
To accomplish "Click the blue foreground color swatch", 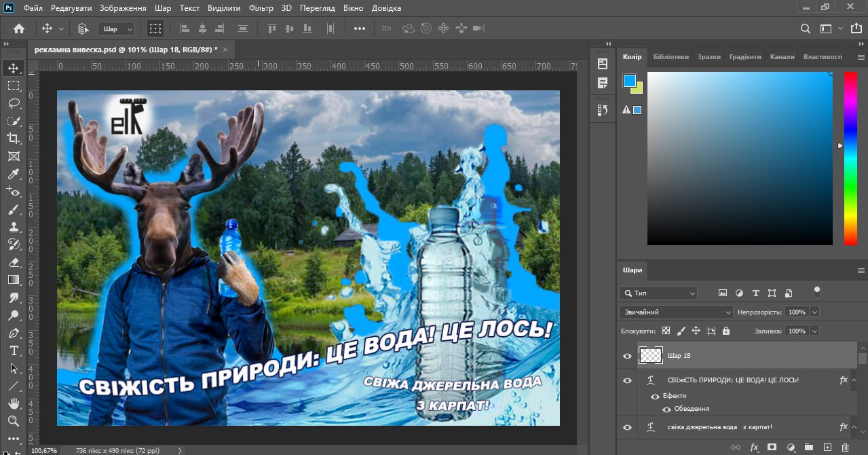I will point(629,81).
